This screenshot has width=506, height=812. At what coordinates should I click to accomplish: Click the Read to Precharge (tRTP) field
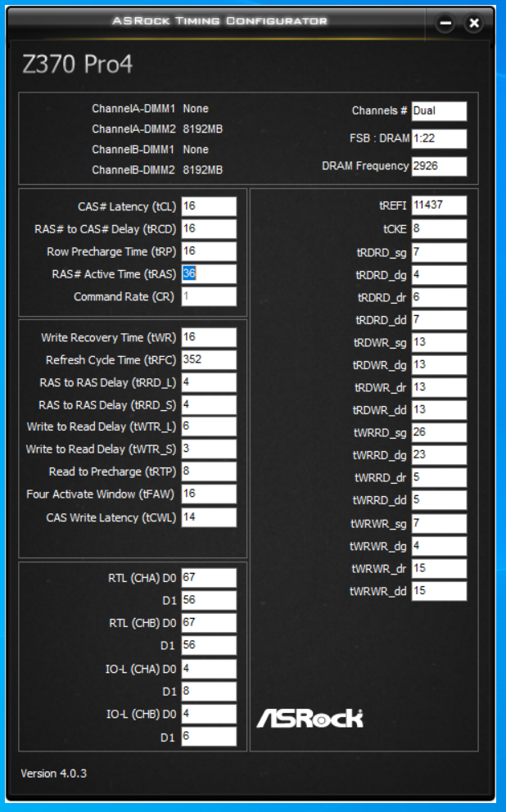[209, 471]
